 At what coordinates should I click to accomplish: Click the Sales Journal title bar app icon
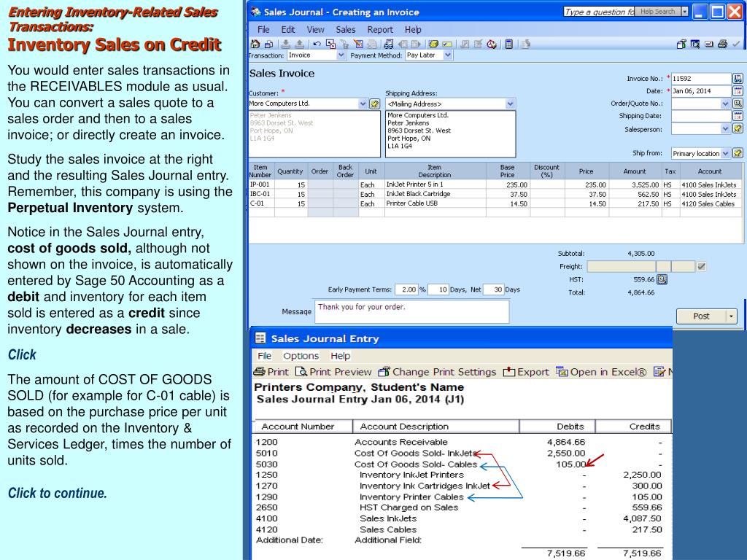tap(256, 12)
